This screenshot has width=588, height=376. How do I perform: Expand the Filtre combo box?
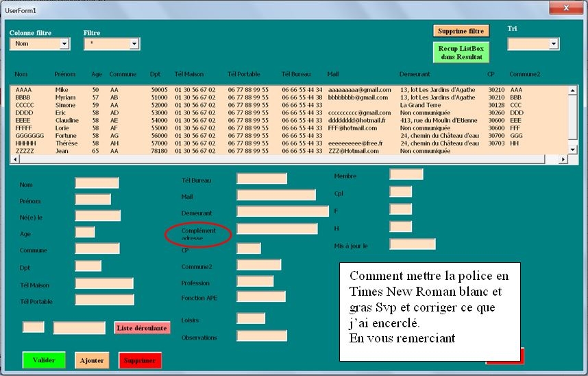[x=135, y=44]
